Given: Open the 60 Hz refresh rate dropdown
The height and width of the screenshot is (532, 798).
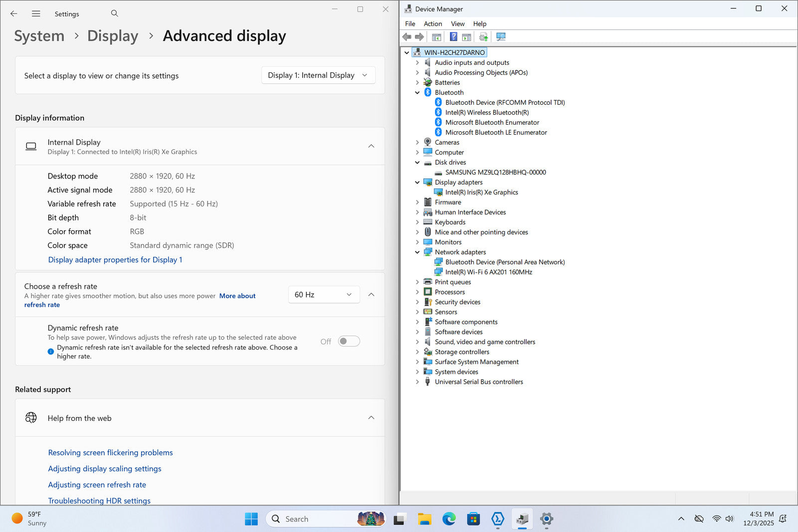Looking at the screenshot, I should (324, 295).
